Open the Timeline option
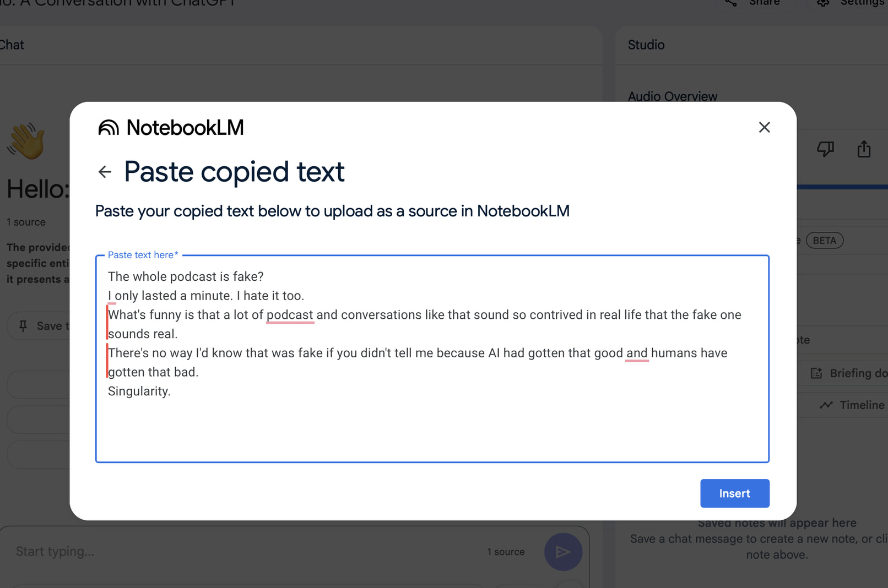The height and width of the screenshot is (588, 888). (x=851, y=405)
